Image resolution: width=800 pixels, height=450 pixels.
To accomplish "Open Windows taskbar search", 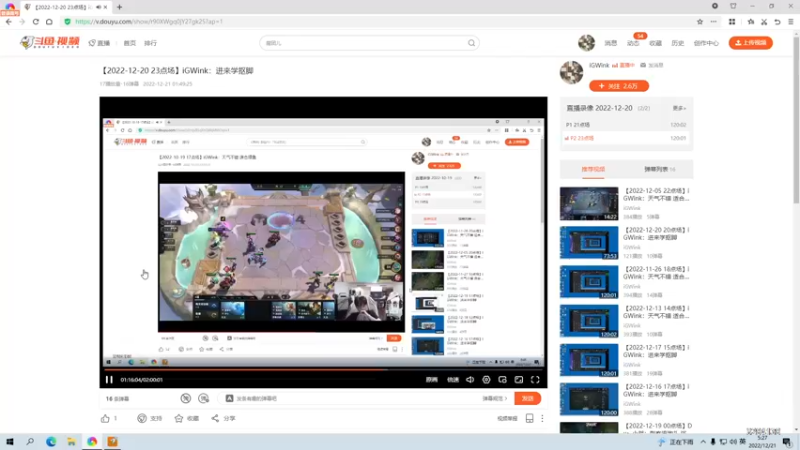I will coord(30,442).
